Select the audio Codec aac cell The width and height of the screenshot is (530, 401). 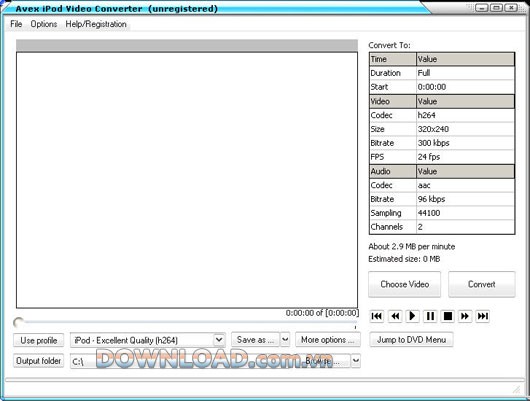pyautogui.click(x=465, y=185)
